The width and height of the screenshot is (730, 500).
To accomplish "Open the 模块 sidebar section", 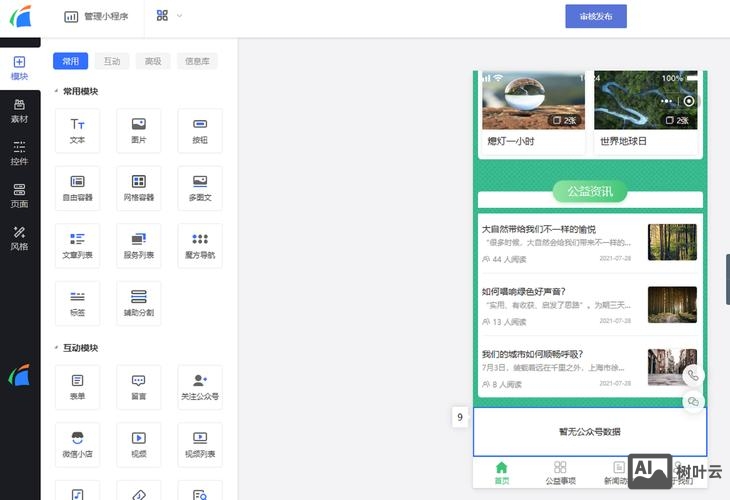I will coord(19,68).
